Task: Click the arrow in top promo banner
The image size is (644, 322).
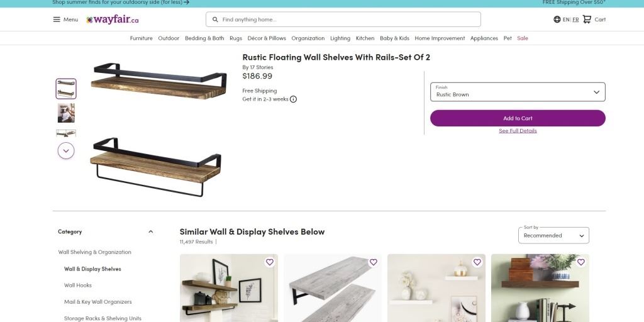Action: (187, 2)
